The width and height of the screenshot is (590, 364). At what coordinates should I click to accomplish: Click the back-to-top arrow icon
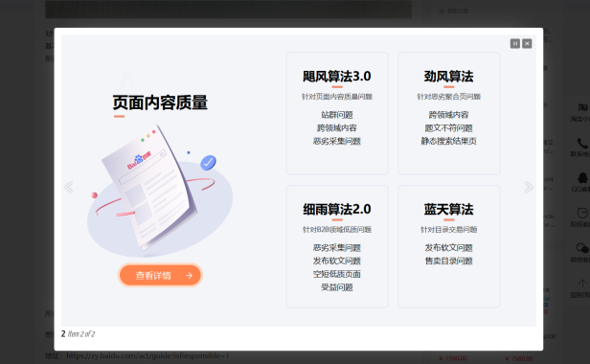[x=582, y=284]
